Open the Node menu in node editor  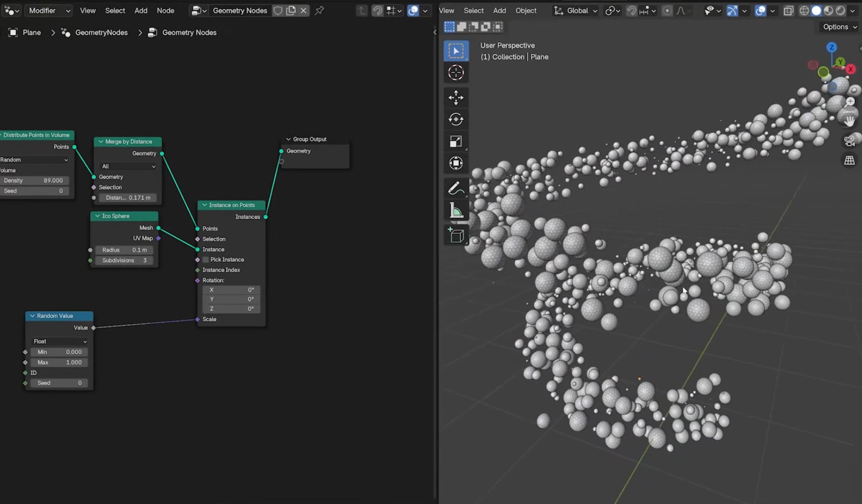pos(165,11)
